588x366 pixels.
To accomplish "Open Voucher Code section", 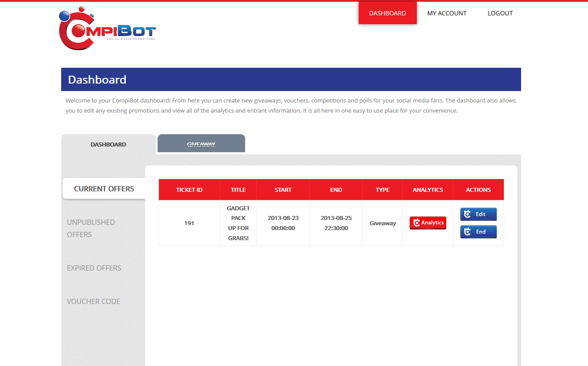I will pyautogui.click(x=93, y=301).
